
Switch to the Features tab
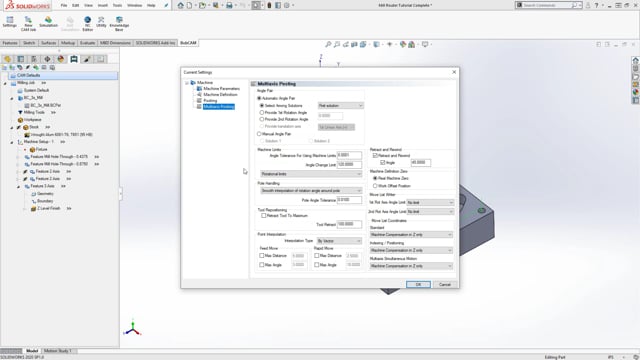[10, 43]
